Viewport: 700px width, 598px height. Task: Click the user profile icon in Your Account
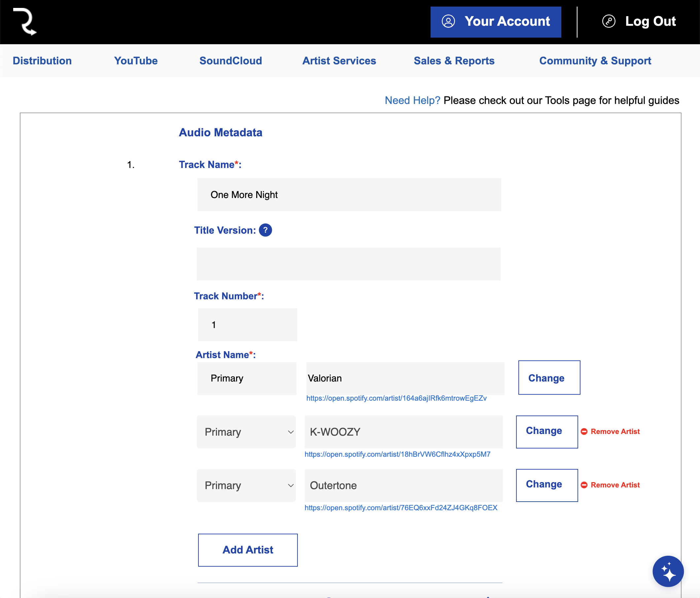click(448, 21)
